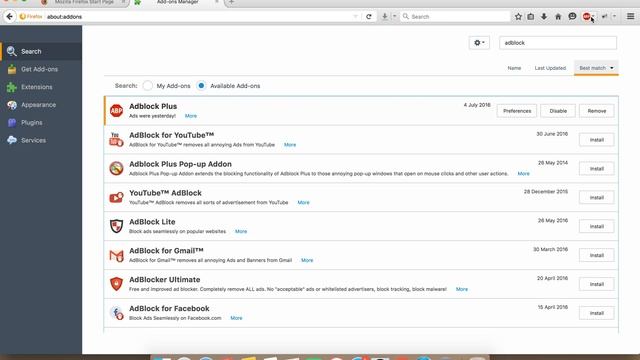Open More link for AdBlock for Gmail
Viewport: 640px width, 360px height.
(307, 260)
